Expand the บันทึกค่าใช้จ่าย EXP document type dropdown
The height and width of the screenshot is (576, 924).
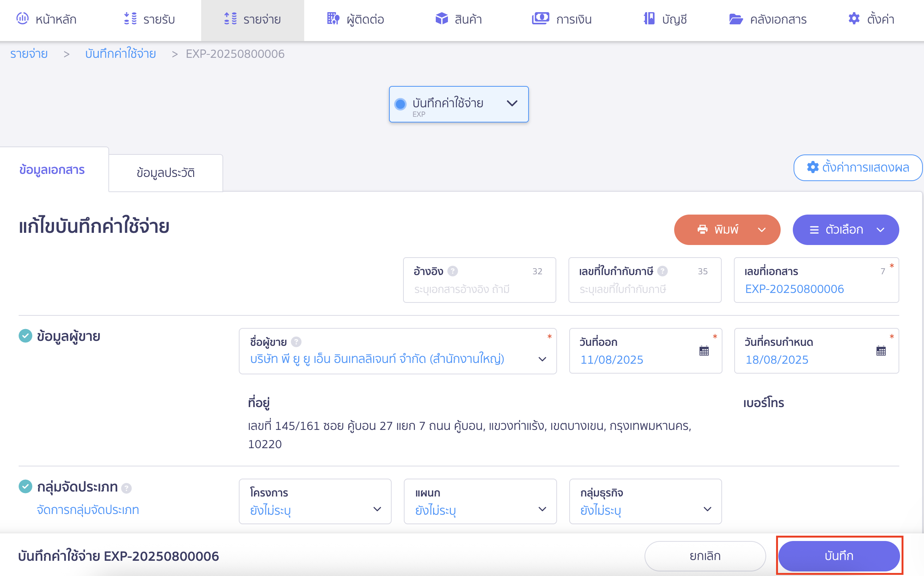click(458, 104)
